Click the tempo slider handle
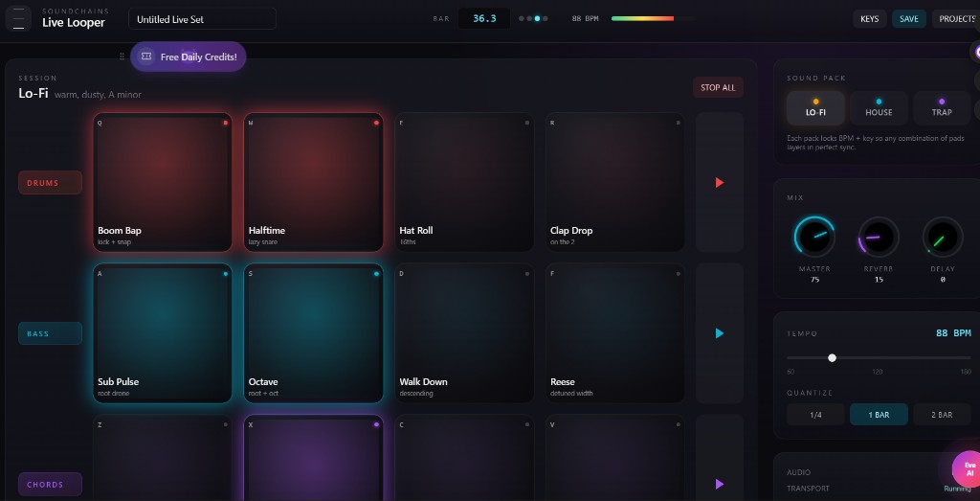 [x=832, y=357]
